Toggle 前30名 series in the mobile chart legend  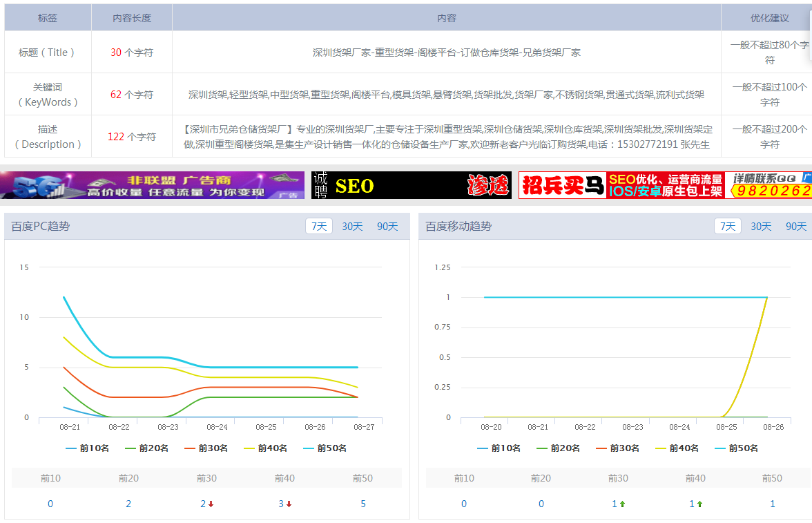tap(618, 448)
